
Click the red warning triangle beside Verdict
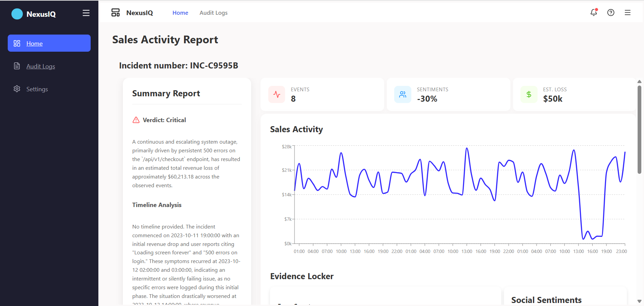(136, 120)
